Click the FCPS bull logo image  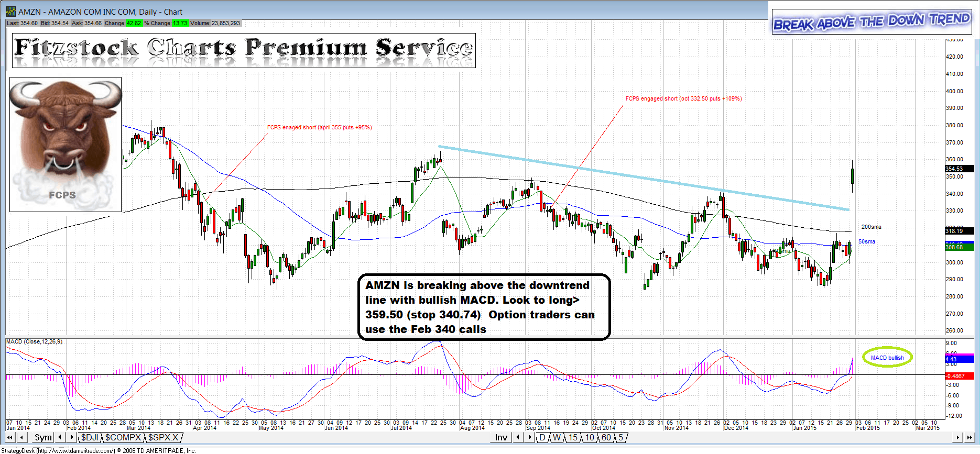pos(66,145)
